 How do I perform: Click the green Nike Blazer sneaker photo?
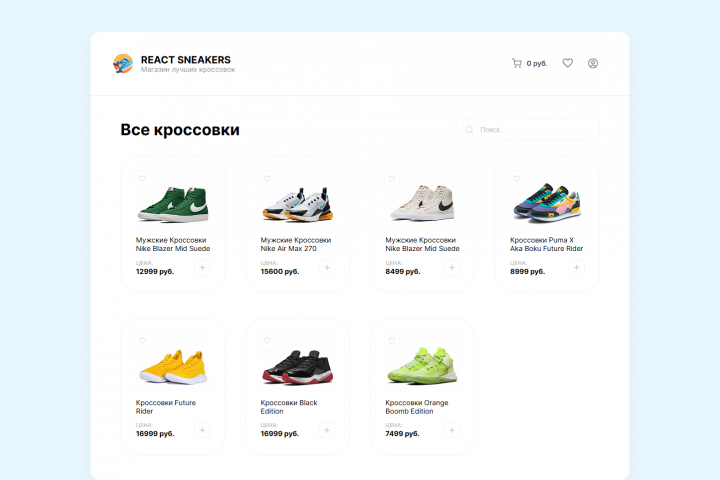click(x=173, y=204)
